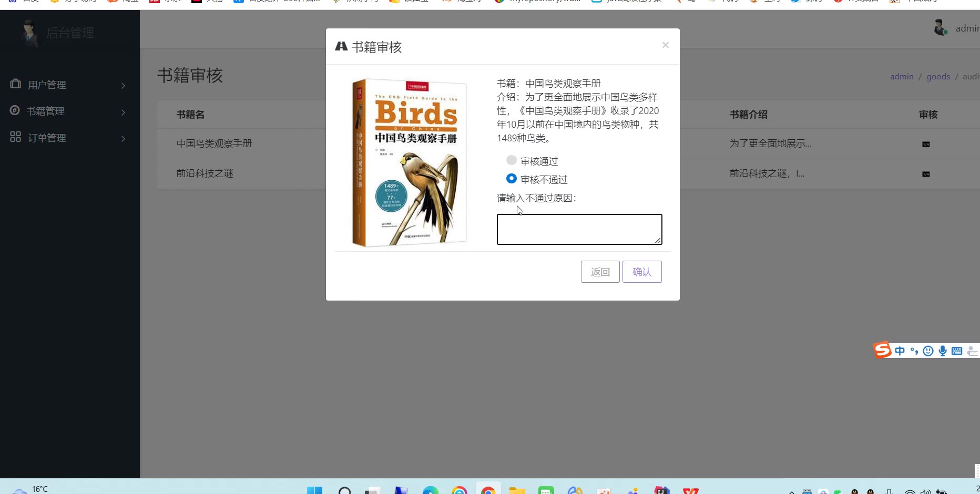Show hidden system tray icons
The image size is (980, 494).
(x=792, y=491)
